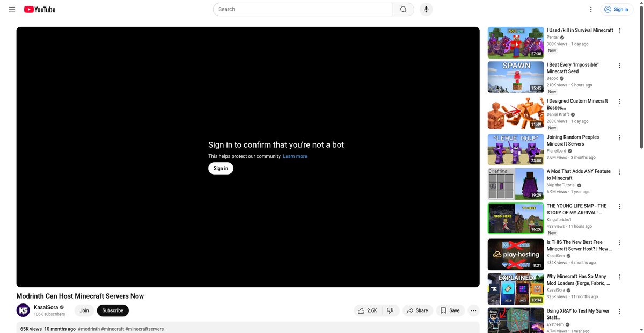Click the video title text
644x333 pixels.
point(80,296)
